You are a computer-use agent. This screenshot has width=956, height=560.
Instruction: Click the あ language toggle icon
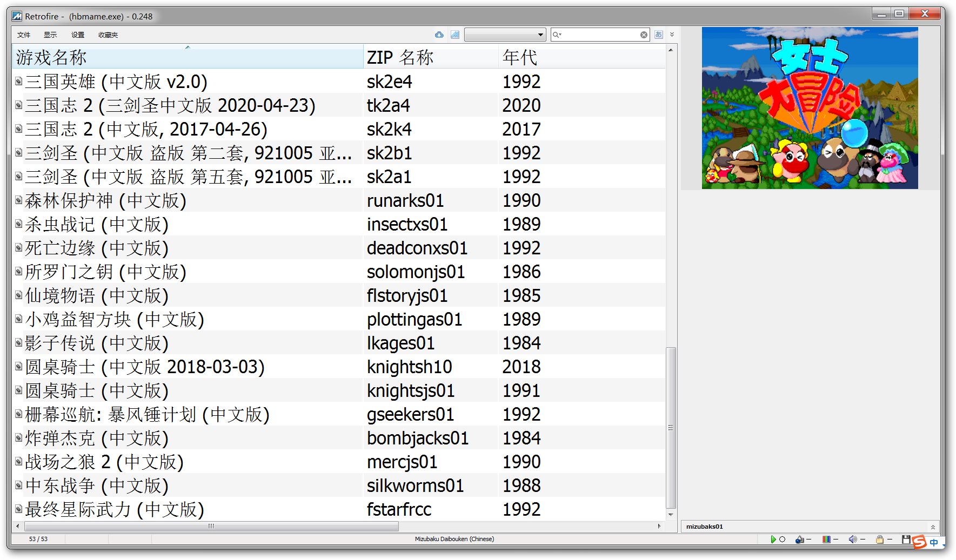(659, 35)
